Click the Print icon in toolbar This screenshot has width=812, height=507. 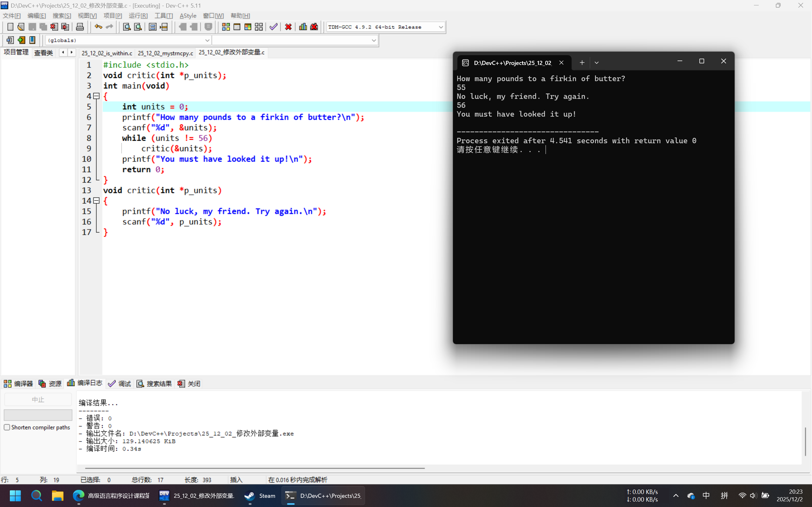click(x=80, y=27)
